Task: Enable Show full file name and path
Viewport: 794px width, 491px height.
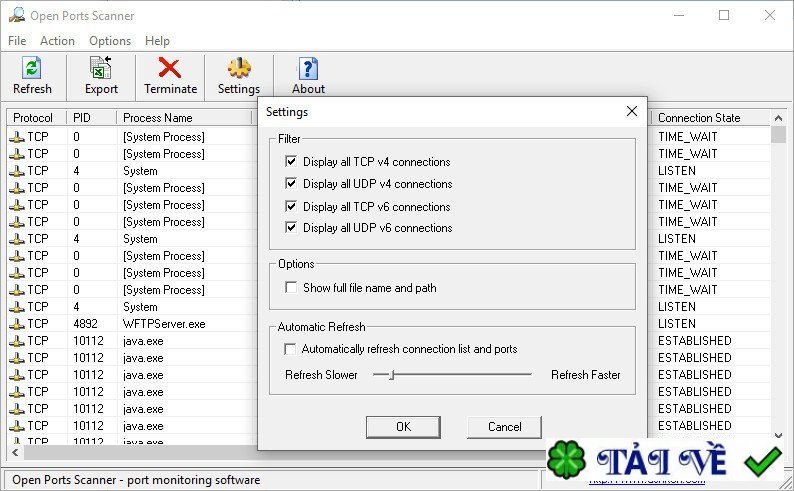Action: click(291, 288)
